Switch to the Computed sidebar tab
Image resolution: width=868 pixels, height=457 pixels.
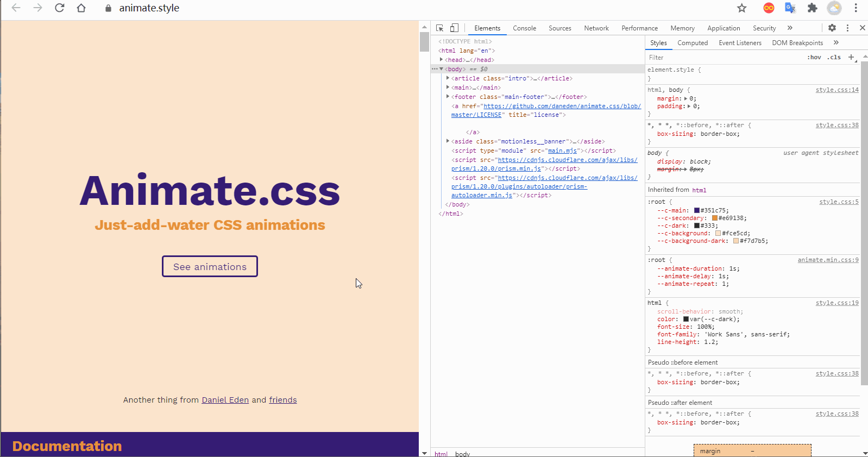(x=693, y=43)
